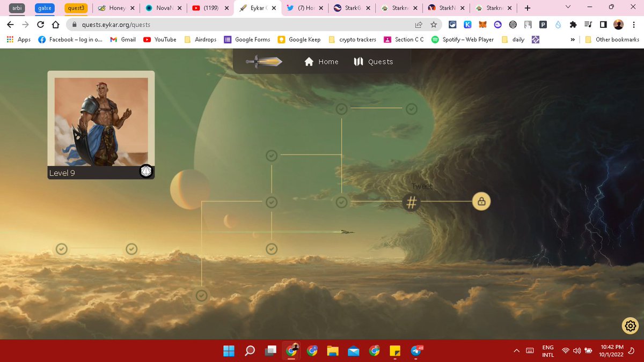Open the locked quest node
The width and height of the screenshot is (644, 362).
(x=481, y=202)
